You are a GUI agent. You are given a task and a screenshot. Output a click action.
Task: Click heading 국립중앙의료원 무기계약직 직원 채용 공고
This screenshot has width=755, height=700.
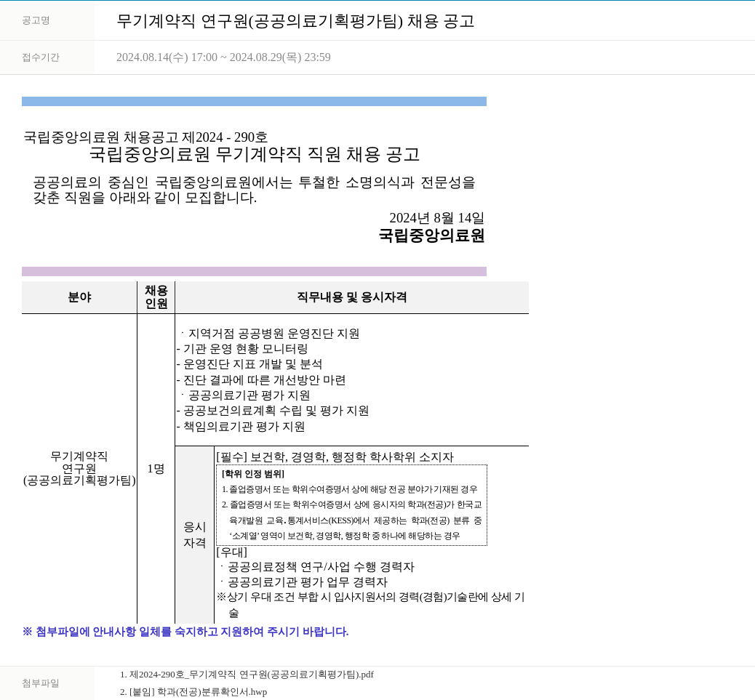click(255, 154)
